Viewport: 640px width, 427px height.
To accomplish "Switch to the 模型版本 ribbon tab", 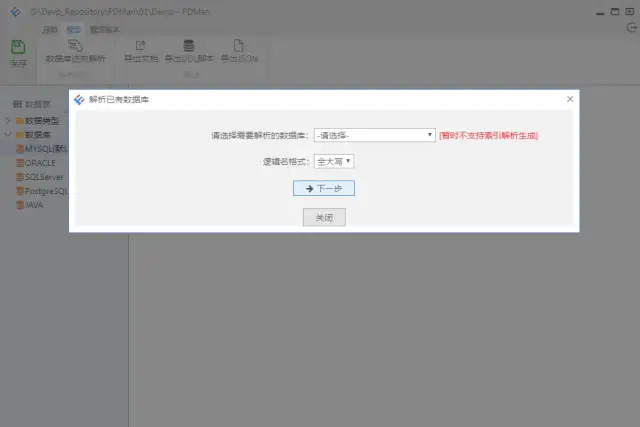I will (x=104, y=30).
